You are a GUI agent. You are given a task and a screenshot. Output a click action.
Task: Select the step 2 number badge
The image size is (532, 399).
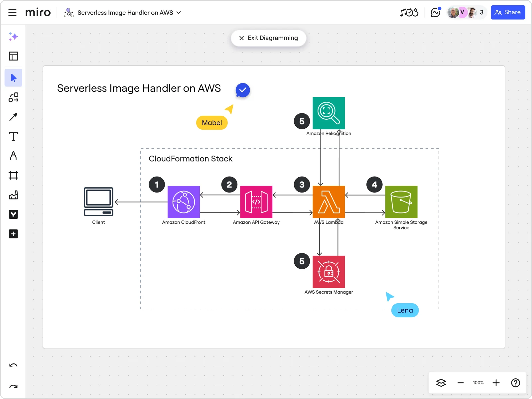[x=229, y=185]
